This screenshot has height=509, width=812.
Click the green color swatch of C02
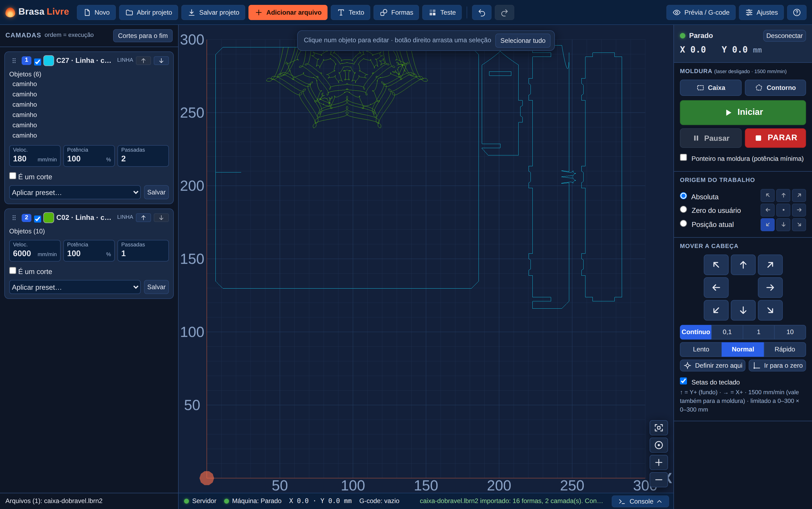(x=49, y=217)
